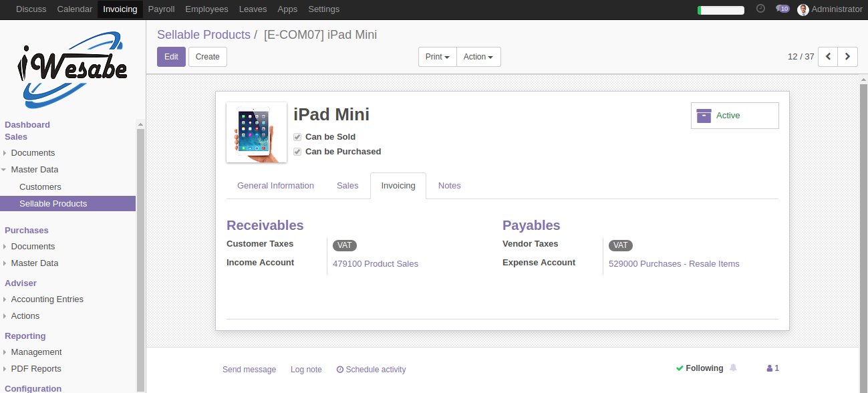Go to previous record with left arrow
The width and height of the screenshot is (868, 393).
tap(828, 57)
